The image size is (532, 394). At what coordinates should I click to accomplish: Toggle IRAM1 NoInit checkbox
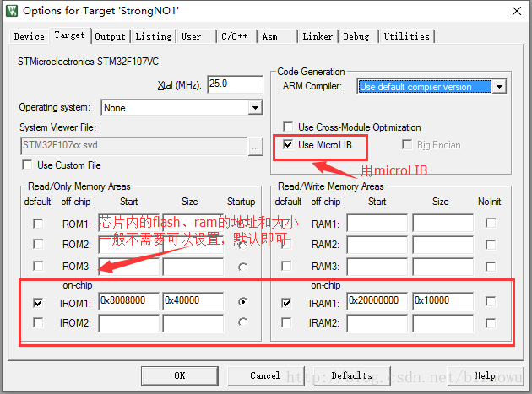point(491,301)
